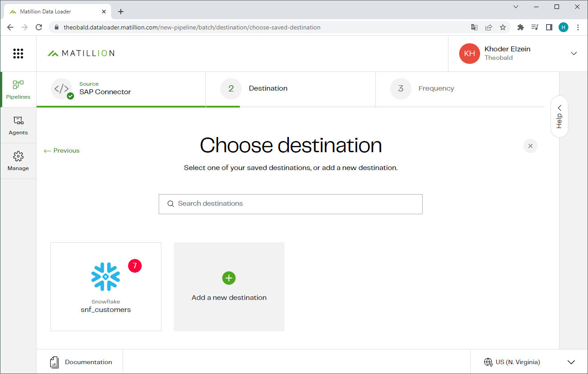Click the browser Forward arrow
Screen dimensions: 588x374
click(25, 27)
